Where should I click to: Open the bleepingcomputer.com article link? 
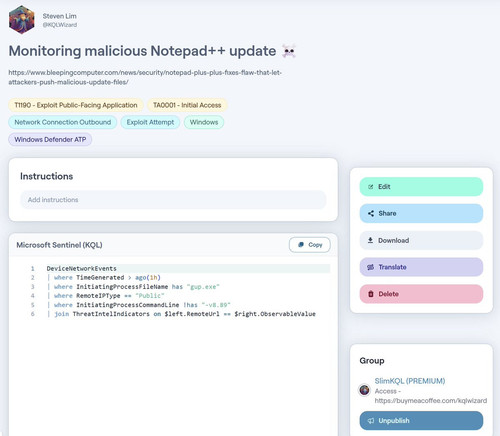click(145, 77)
